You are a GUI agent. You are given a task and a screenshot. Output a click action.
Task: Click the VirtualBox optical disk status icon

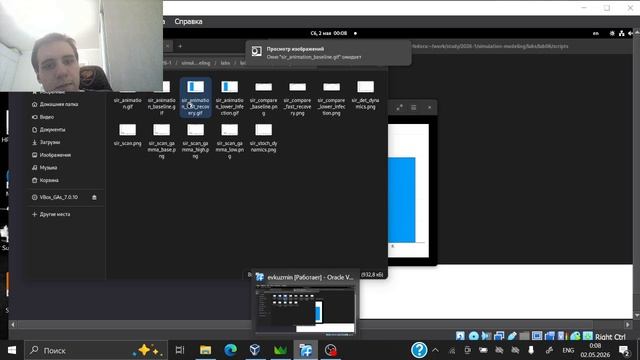pyautogui.click(x=473, y=336)
